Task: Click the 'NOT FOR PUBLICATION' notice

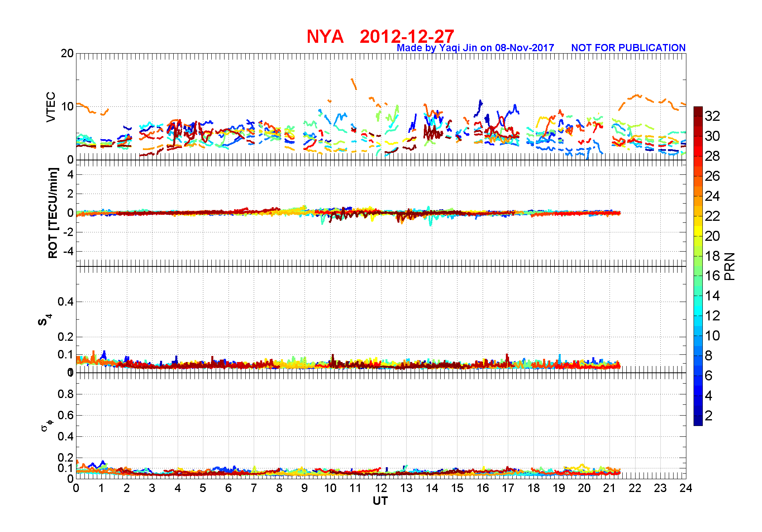Action: pos(628,48)
